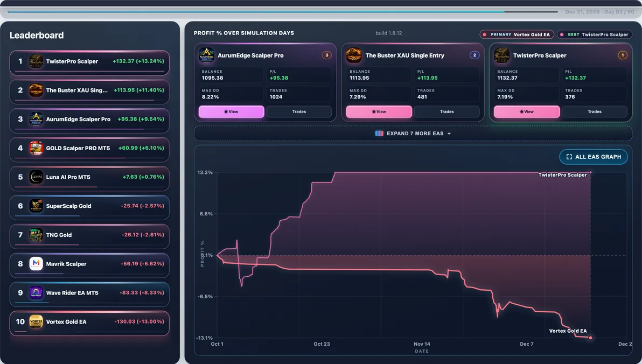Select leaderboard row 1 TwisterPro Scalper

pos(89,62)
